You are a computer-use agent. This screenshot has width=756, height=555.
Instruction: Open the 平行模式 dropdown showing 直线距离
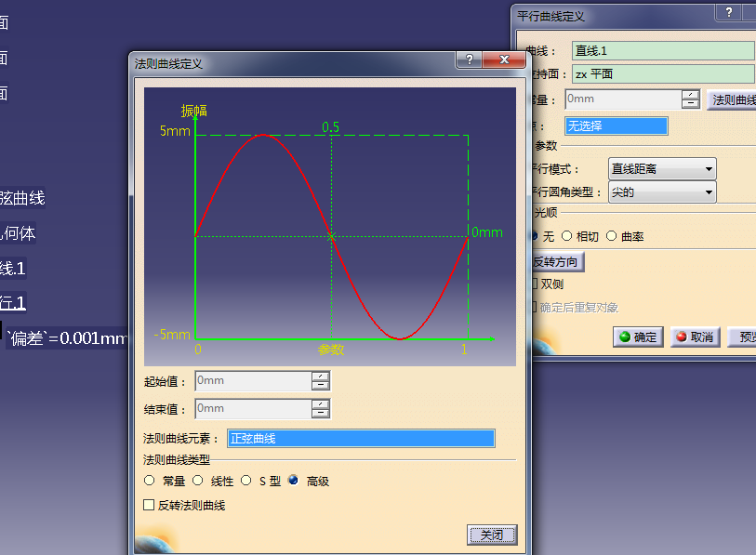tap(662, 169)
